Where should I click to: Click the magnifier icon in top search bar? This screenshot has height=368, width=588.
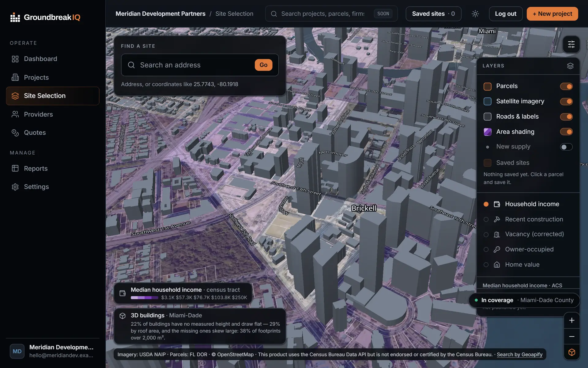tap(274, 14)
